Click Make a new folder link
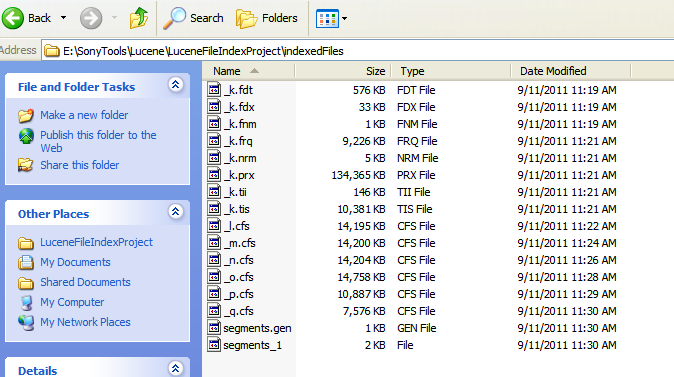This screenshot has width=674, height=377. coord(84,115)
